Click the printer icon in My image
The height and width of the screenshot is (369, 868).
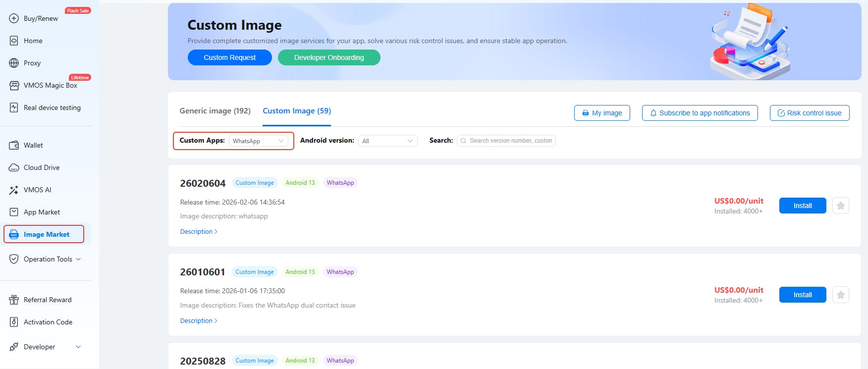586,113
